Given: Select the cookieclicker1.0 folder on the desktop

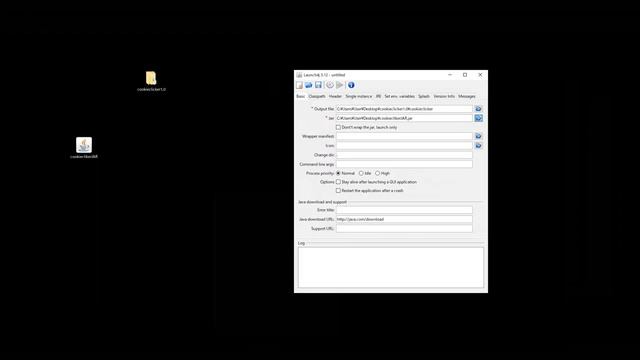Looking at the screenshot, I should coord(151,81).
